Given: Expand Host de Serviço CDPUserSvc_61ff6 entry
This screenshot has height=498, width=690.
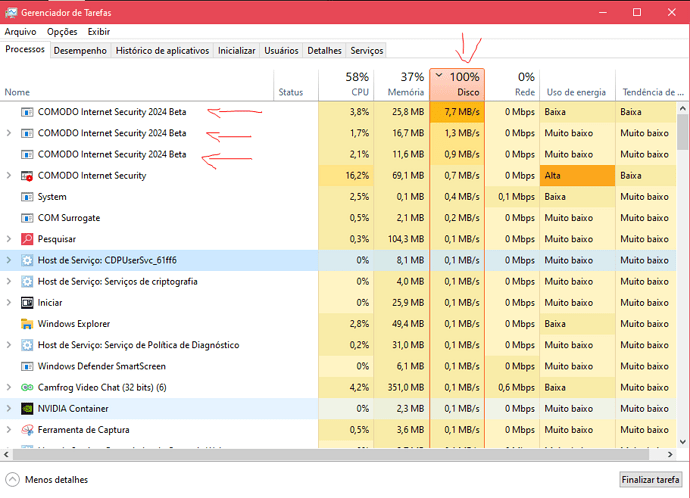Looking at the screenshot, I should 9,260.
